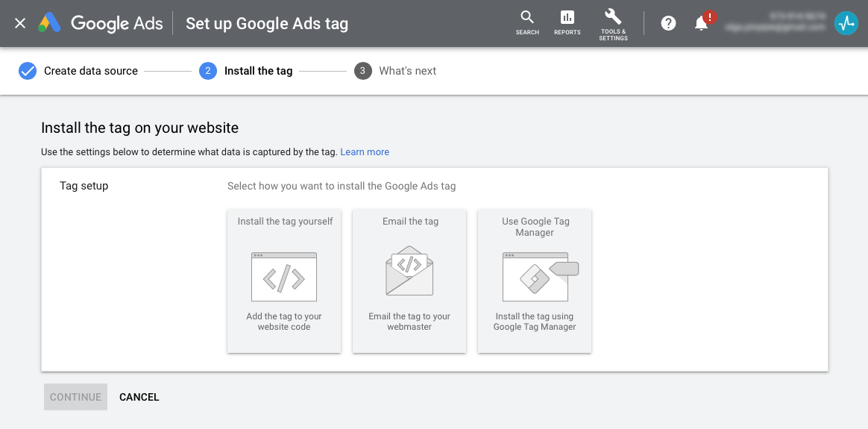868x429 pixels.
Task: Select the What's next step label
Action: tap(407, 71)
